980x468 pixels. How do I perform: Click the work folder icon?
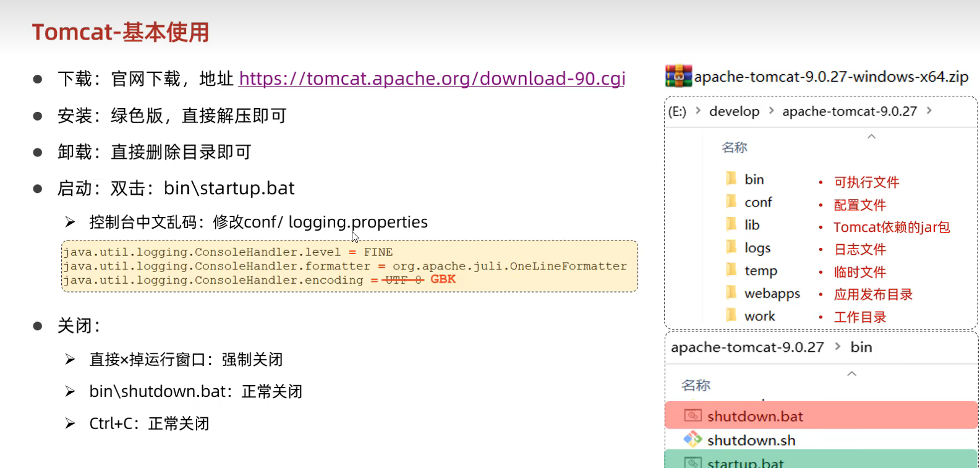click(x=731, y=316)
